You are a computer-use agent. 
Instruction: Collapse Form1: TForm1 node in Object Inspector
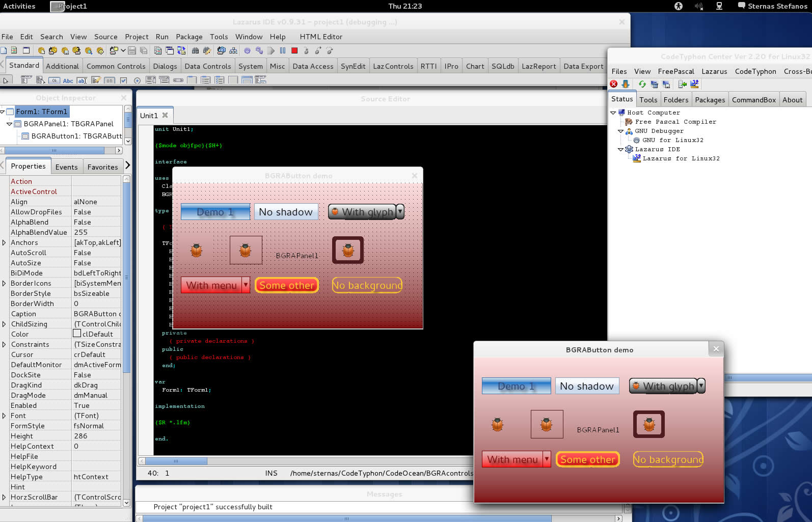pos(3,112)
